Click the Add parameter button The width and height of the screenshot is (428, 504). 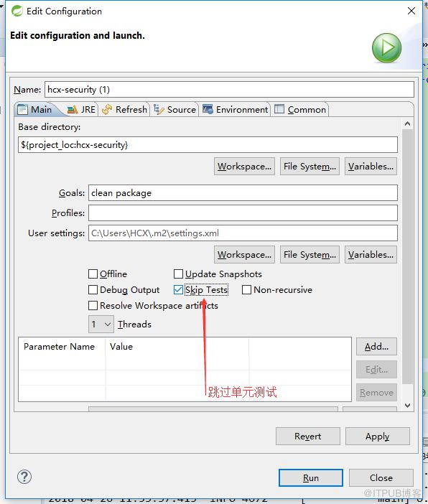click(376, 347)
